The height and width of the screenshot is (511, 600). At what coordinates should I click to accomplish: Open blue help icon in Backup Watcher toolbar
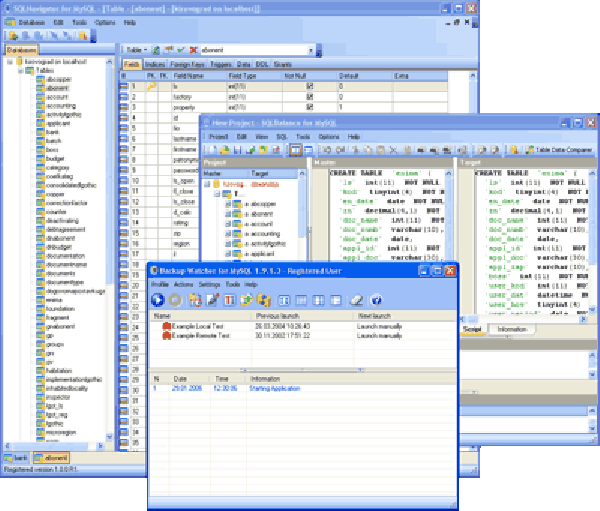pyautogui.click(x=376, y=300)
